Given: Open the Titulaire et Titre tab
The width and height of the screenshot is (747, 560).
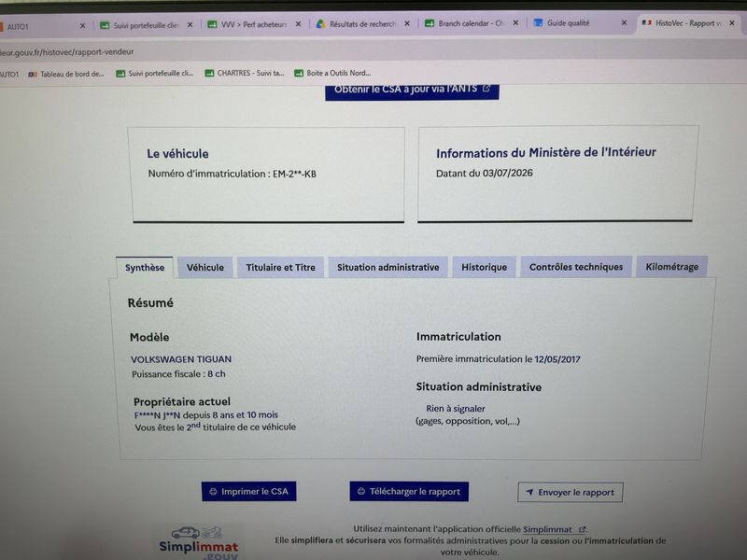Looking at the screenshot, I should click(281, 268).
